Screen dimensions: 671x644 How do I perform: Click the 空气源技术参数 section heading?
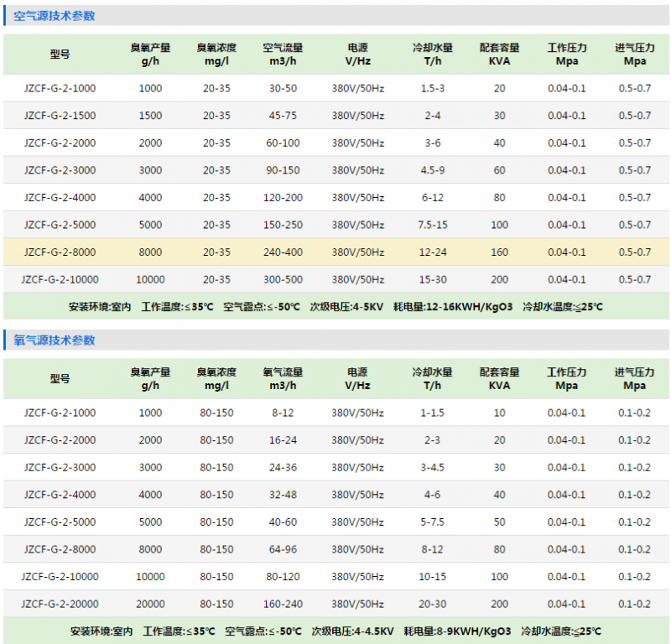(55, 16)
